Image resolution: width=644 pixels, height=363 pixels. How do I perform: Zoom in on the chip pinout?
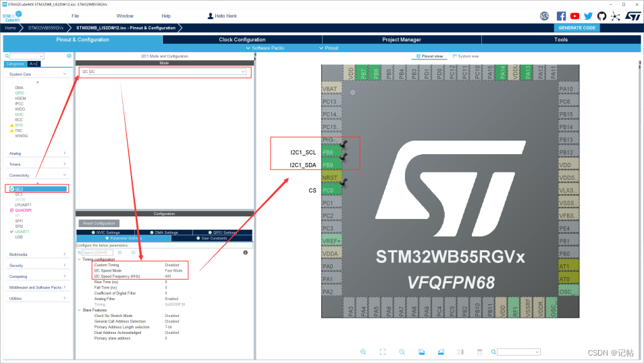coord(363,352)
